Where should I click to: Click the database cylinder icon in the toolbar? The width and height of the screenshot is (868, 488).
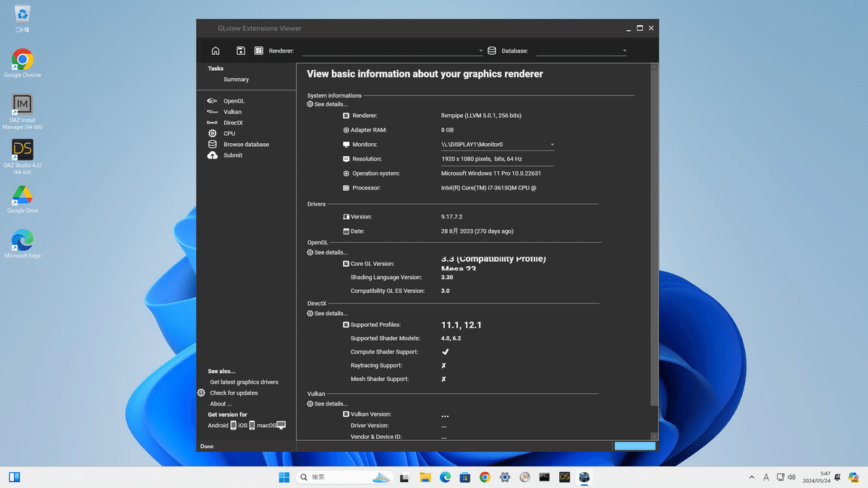pyautogui.click(x=492, y=51)
